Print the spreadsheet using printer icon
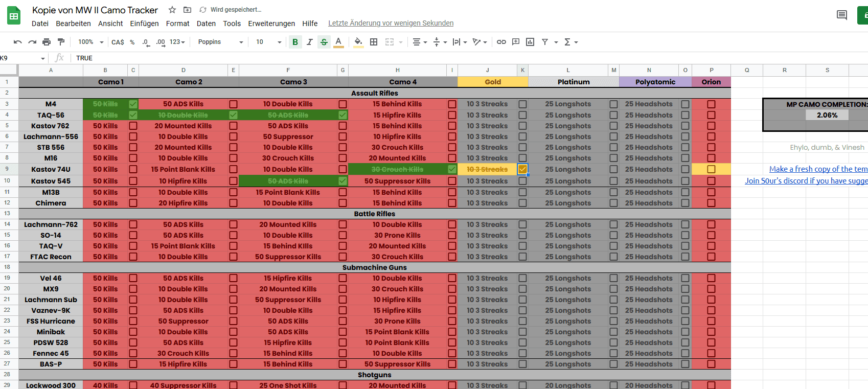The height and width of the screenshot is (389, 868). (x=47, y=42)
